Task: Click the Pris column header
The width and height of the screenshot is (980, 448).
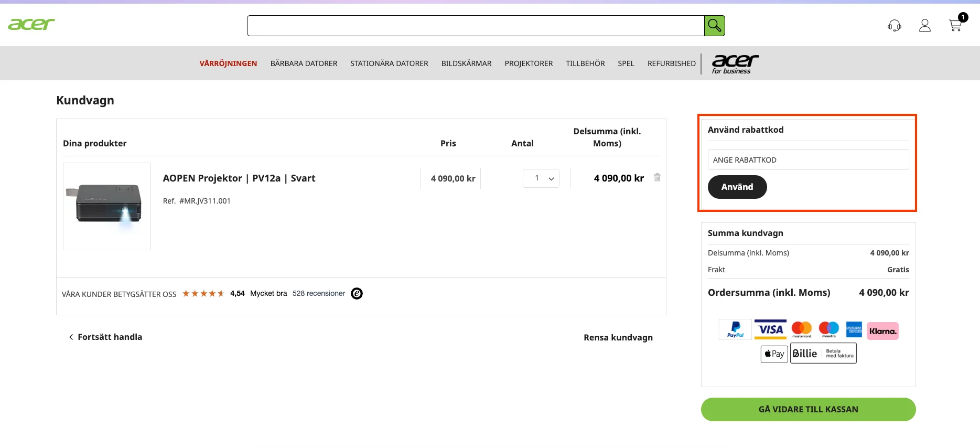Action: coord(448,144)
